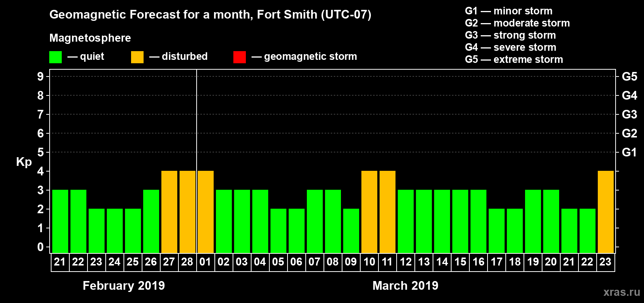Click the date label 19 under March

click(533, 262)
